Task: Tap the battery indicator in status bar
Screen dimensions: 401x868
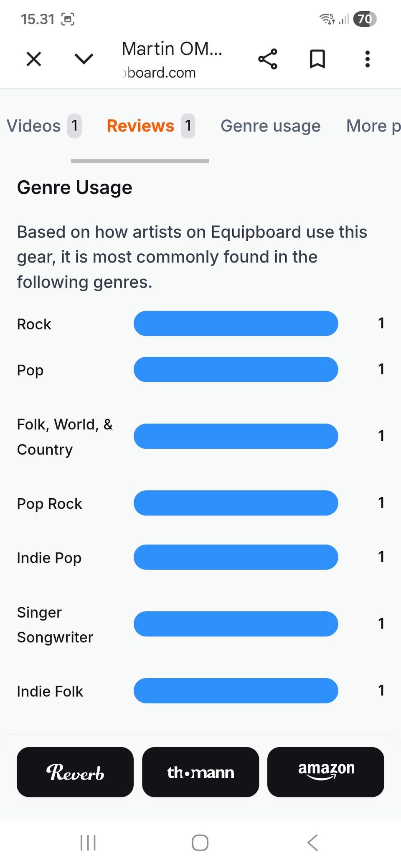Action: pos(365,19)
